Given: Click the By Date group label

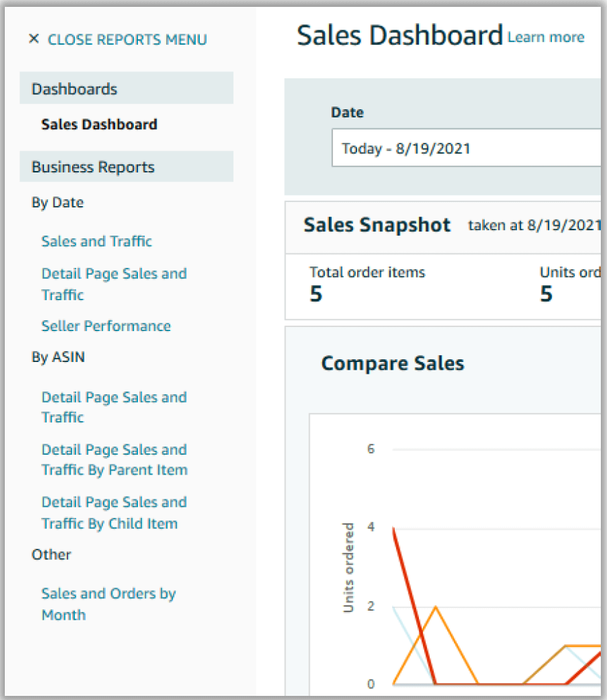Looking at the screenshot, I should [58, 203].
